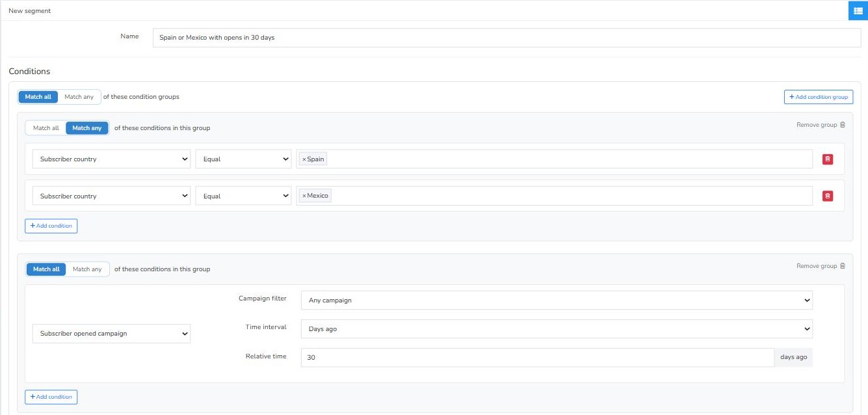Click the segment Name input field
Image resolution: width=868 pixels, height=415 pixels.
pyautogui.click(x=506, y=38)
